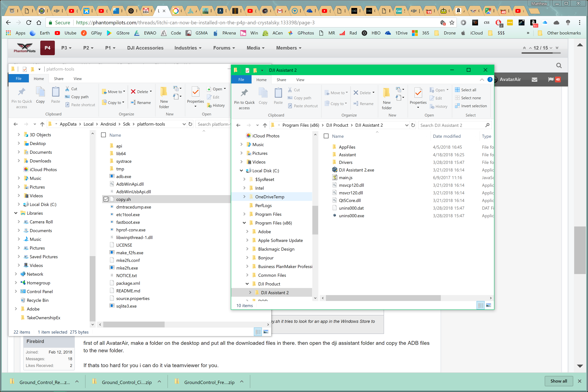Viewport: 588px width, 392px height.
Task: Open Industries menu on PhantomPilots
Action: coord(188,48)
